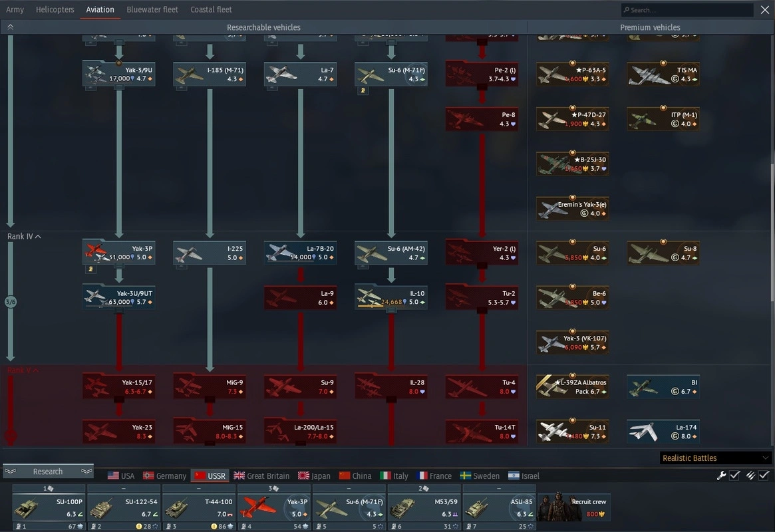The width and height of the screenshot is (775, 532).
Task: Toggle the checkbox beside the wrench icon
Action: (x=735, y=475)
